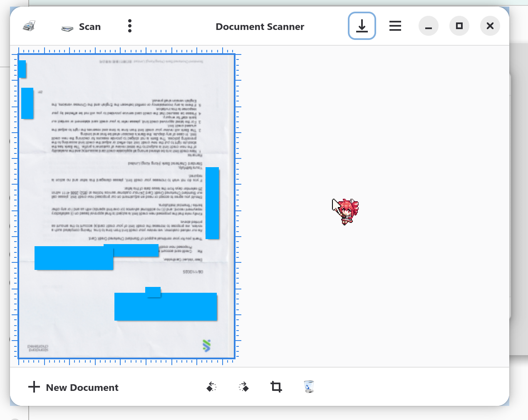528x420 pixels.
Task: Click the Document Scanner title text
Action: [260, 27]
